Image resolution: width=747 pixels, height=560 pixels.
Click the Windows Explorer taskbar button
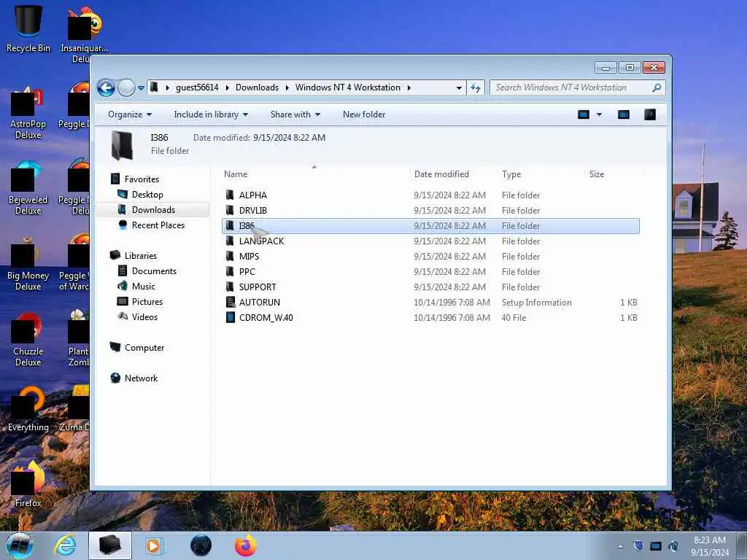(x=110, y=545)
